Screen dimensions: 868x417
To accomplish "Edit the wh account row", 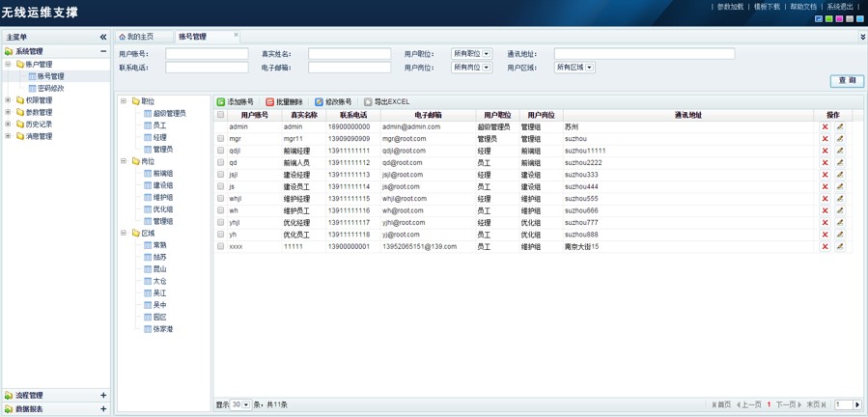I will [x=840, y=210].
